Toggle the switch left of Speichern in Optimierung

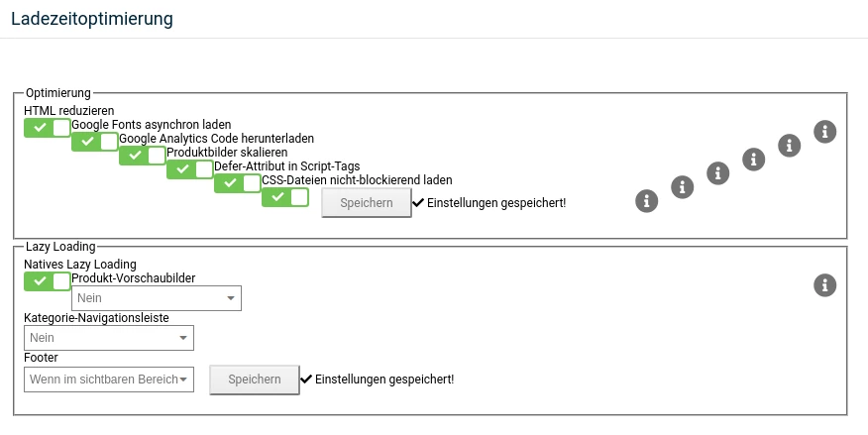(x=285, y=197)
